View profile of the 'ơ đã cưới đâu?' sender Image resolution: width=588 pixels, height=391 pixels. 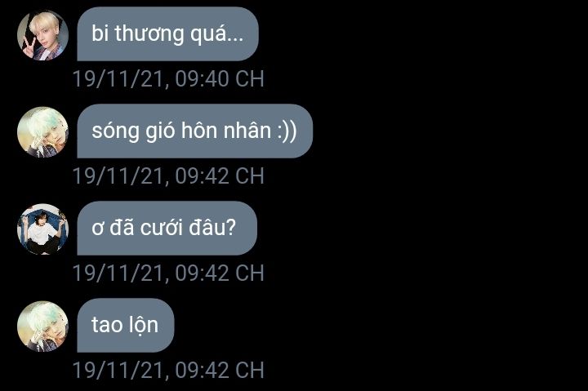(x=42, y=229)
